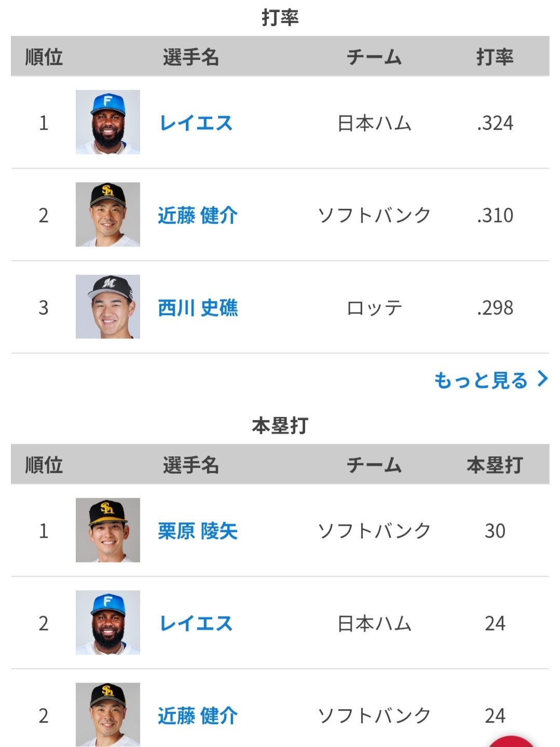
Task: Tap 栗原 陵矢 photo in home run ranking
Action: click(x=108, y=530)
